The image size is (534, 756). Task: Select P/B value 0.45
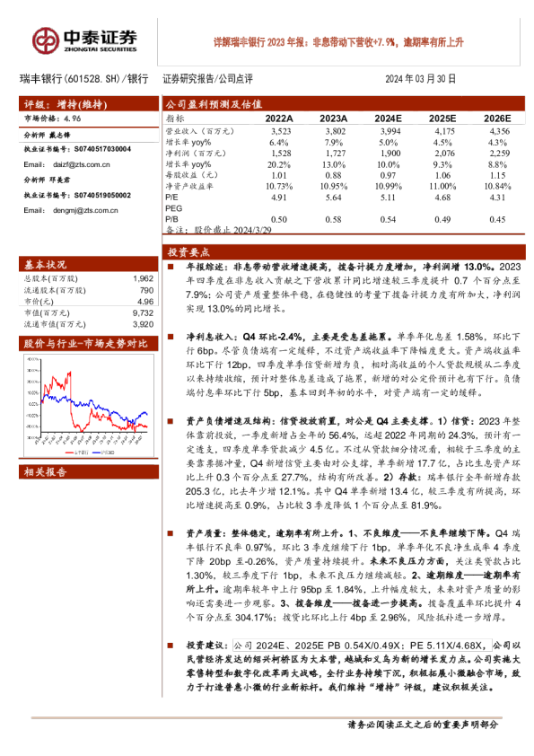point(497,219)
